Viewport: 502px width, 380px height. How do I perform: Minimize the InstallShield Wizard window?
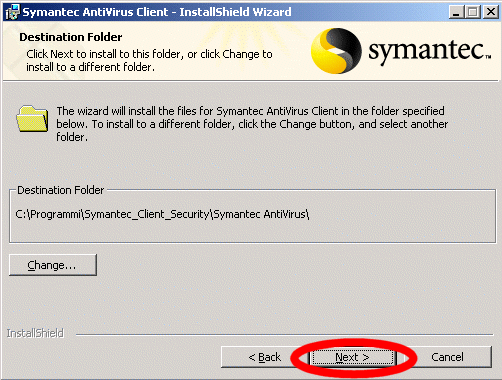[456, 12]
